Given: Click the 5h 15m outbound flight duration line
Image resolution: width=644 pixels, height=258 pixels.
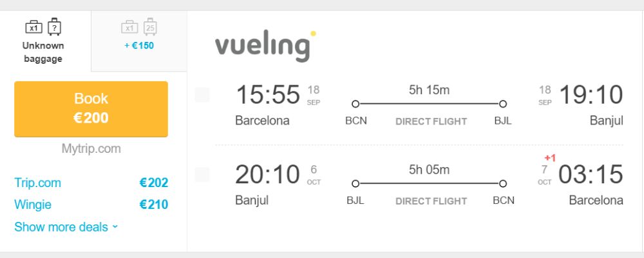Looking at the screenshot, I should (429, 104).
